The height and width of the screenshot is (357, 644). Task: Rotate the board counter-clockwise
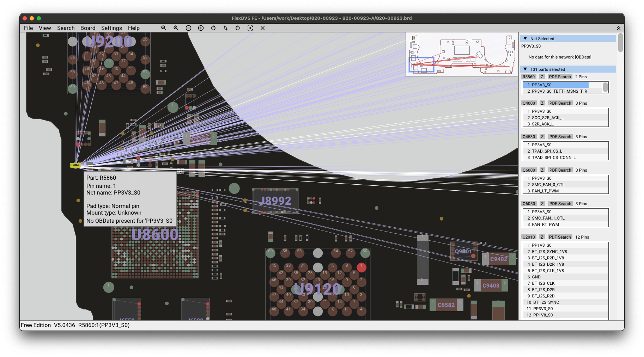tap(213, 28)
